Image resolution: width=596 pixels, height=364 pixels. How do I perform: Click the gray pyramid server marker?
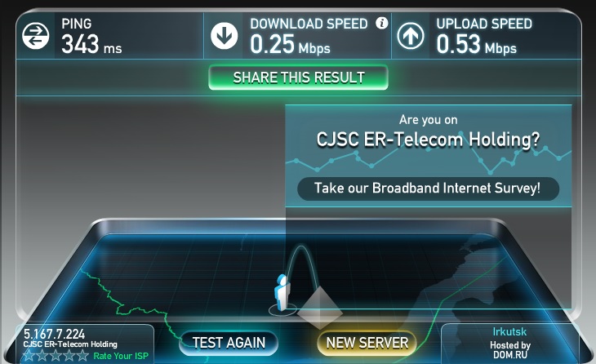point(320,308)
